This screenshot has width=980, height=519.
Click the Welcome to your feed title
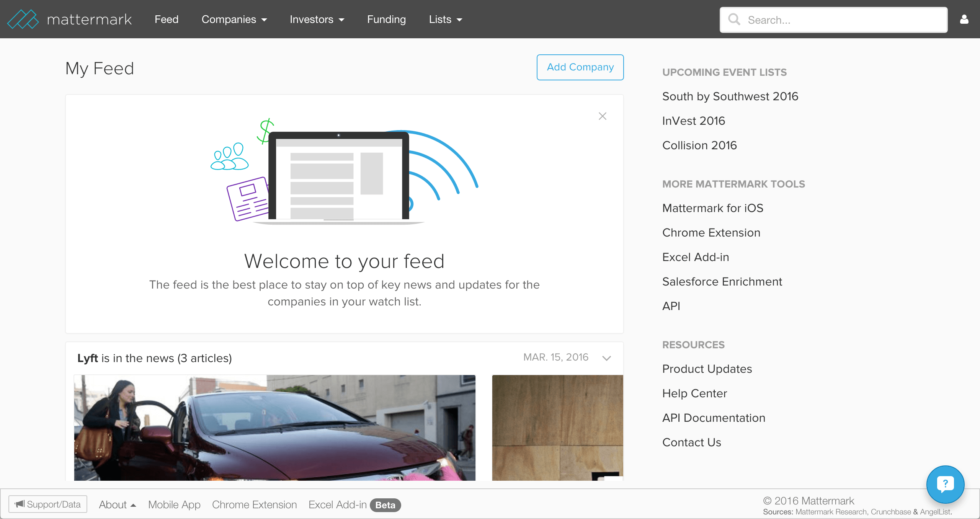coord(344,261)
